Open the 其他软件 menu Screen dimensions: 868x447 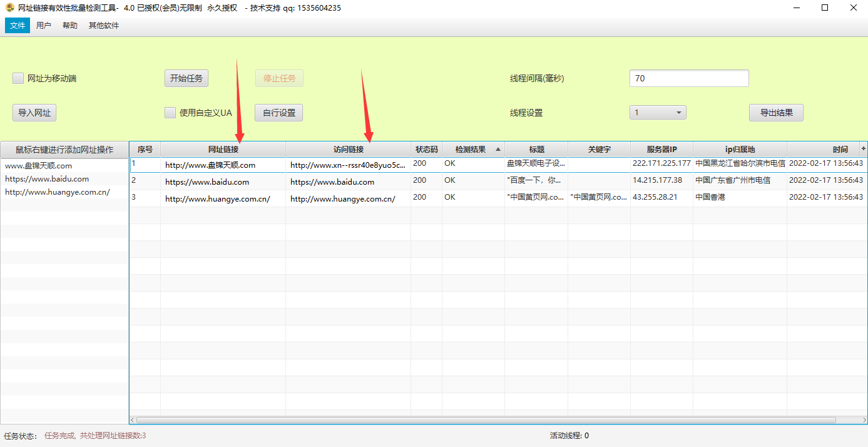(104, 26)
